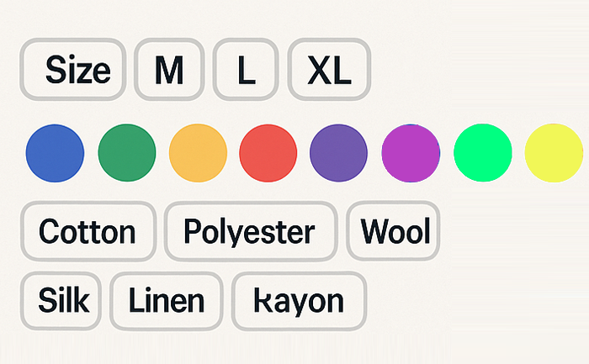Switch the size to medium (M)
Screen dimensions: 589x364
[169, 70]
